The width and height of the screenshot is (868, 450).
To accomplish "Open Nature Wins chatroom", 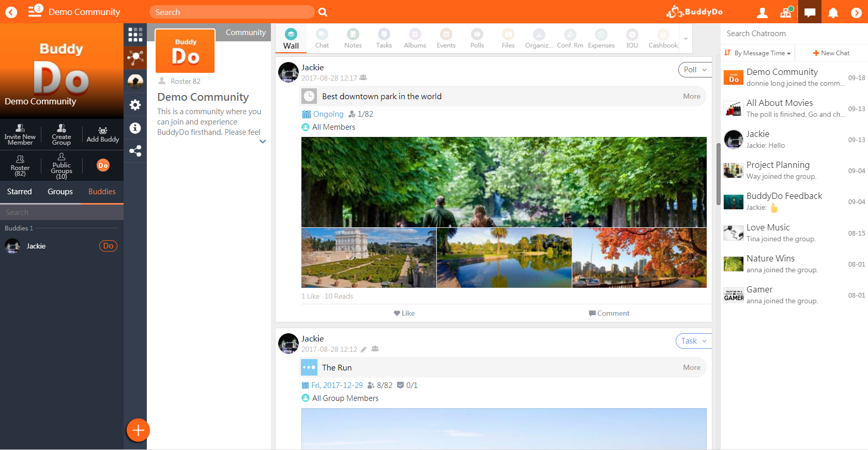I will 794,264.
